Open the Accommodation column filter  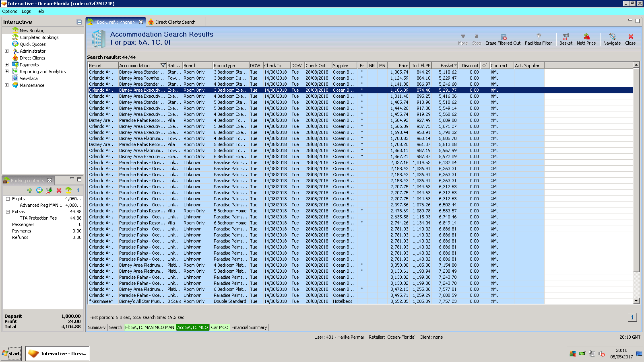[x=163, y=66]
